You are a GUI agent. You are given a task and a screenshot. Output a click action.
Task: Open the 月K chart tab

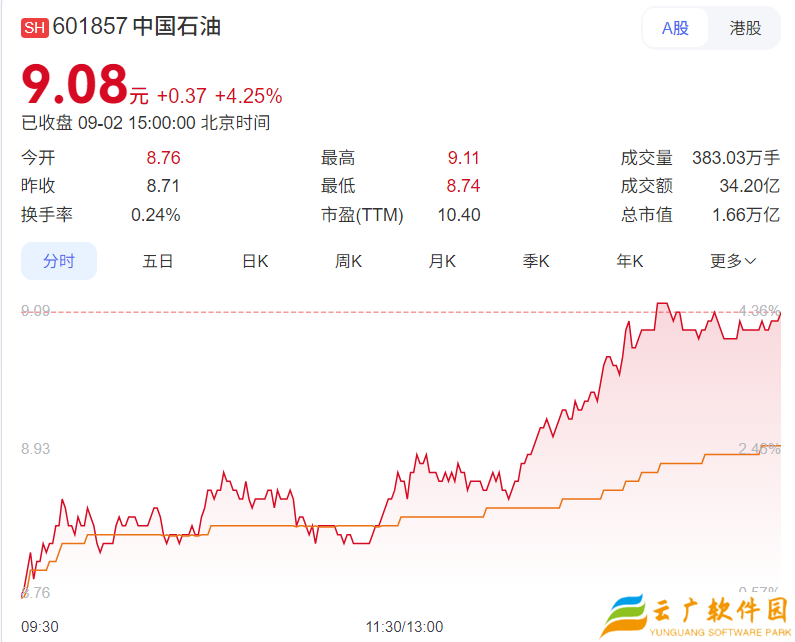click(x=442, y=261)
